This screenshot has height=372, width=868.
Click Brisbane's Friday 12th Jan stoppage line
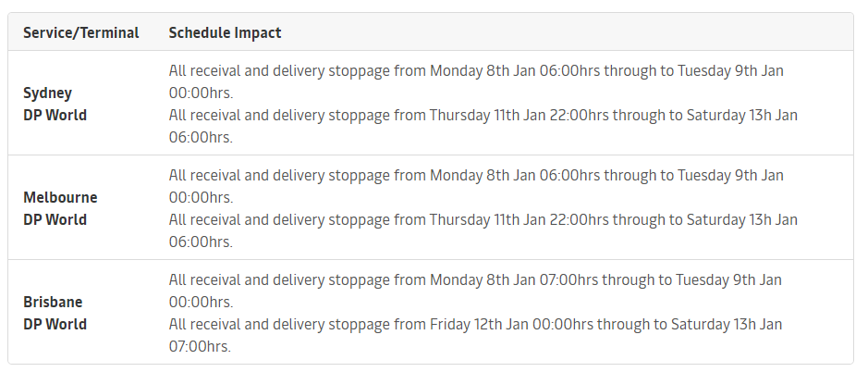click(x=475, y=324)
